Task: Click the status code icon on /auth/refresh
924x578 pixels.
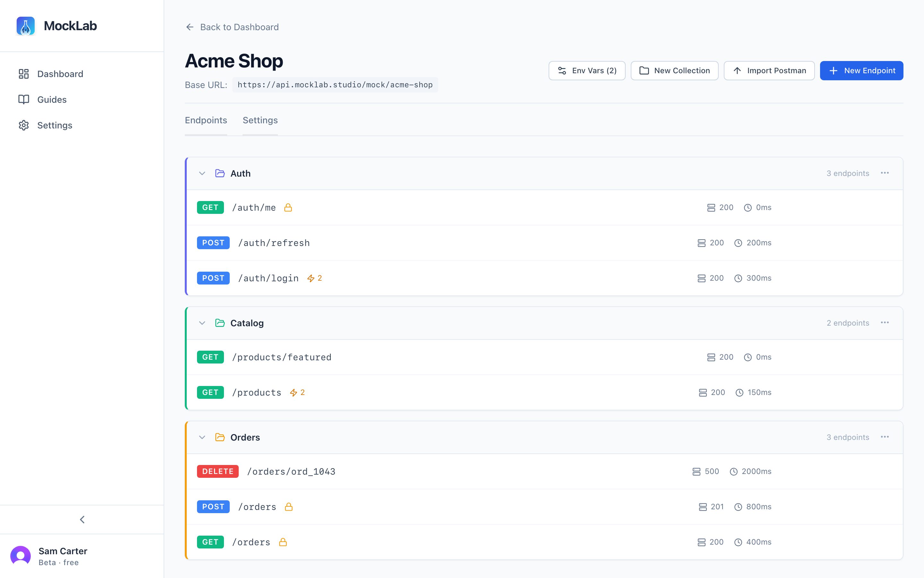Action: (701, 243)
